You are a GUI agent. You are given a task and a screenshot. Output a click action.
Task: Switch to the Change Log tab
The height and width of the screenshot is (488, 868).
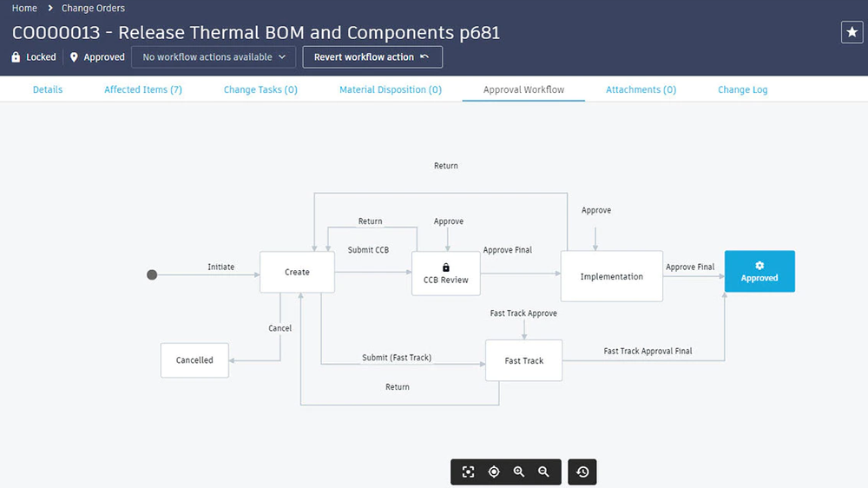(x=743, y=89)
